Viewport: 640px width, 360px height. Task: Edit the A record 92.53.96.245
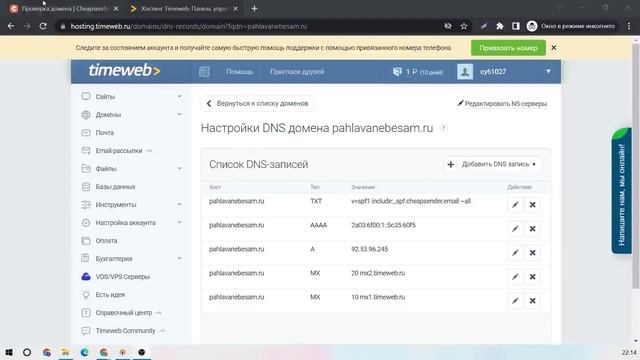click(515, 253)
